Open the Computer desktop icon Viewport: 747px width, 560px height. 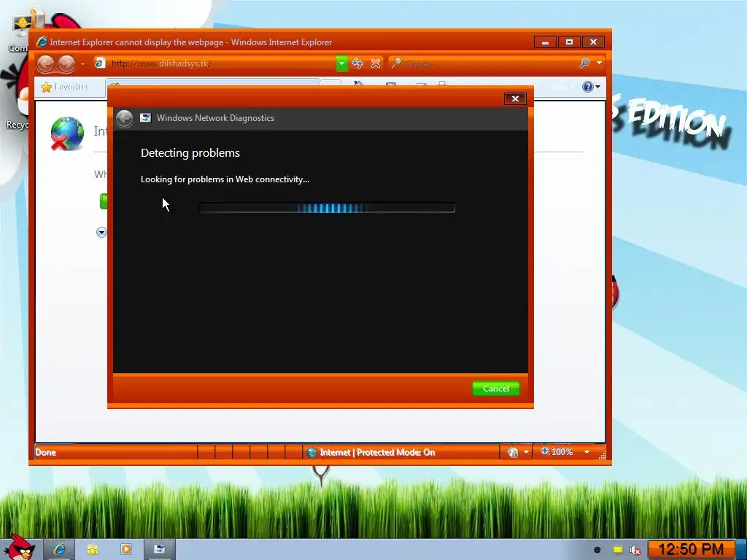[x=18, y=34]
